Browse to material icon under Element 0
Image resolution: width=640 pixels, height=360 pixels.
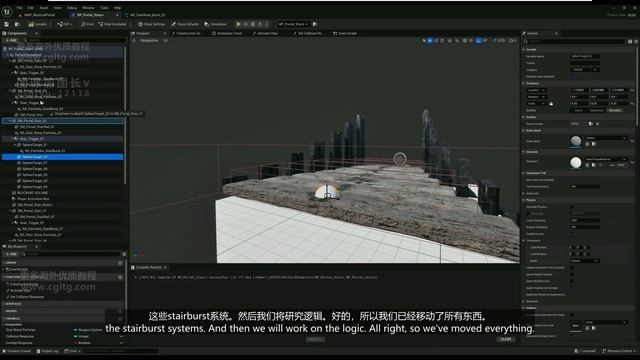[x=594, y=165]
